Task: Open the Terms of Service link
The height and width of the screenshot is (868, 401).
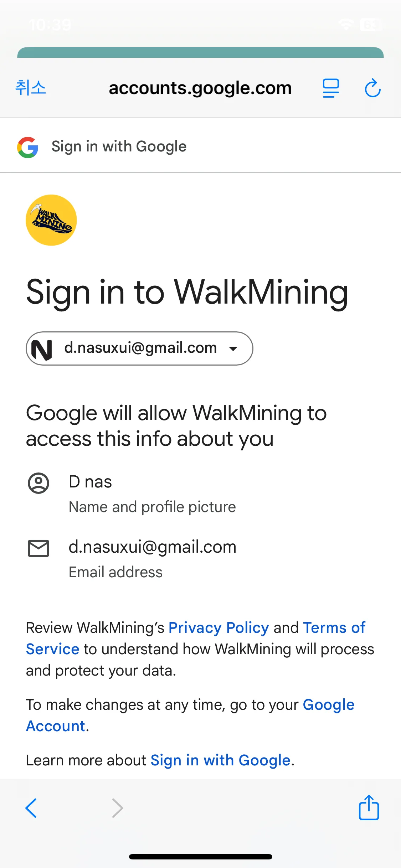Action: [x=334, y=628]
